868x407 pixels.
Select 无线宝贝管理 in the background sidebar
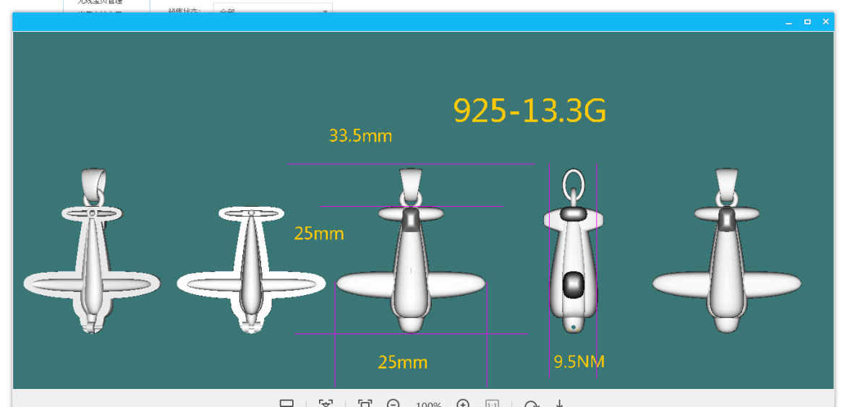coord(101,3)
